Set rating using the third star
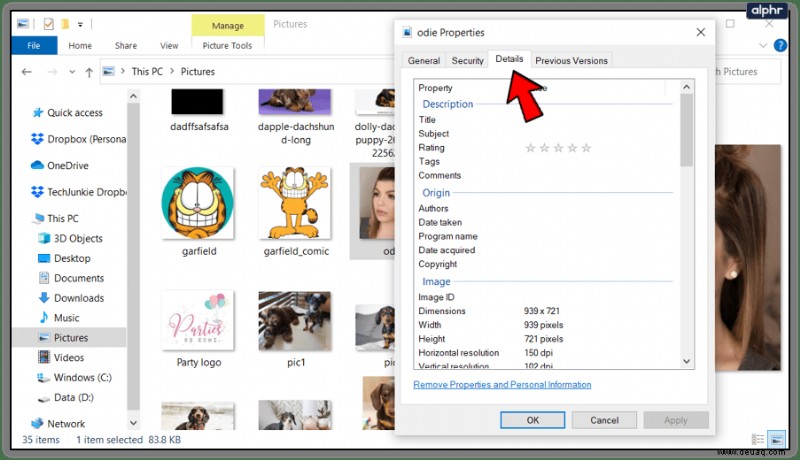The image size is (800, 460). [x=558, y=148]
